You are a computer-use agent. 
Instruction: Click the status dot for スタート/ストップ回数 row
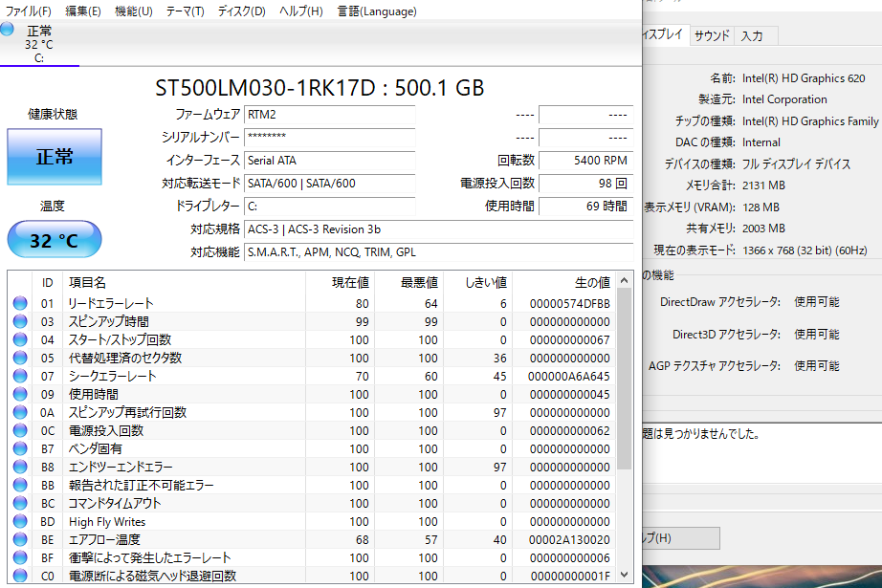[x=20, y=339]
